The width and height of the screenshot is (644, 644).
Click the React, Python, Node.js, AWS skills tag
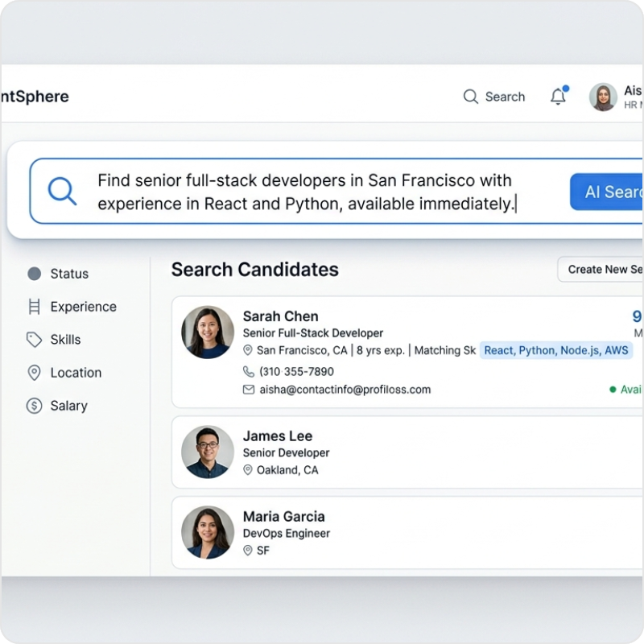tap(556, 350)
